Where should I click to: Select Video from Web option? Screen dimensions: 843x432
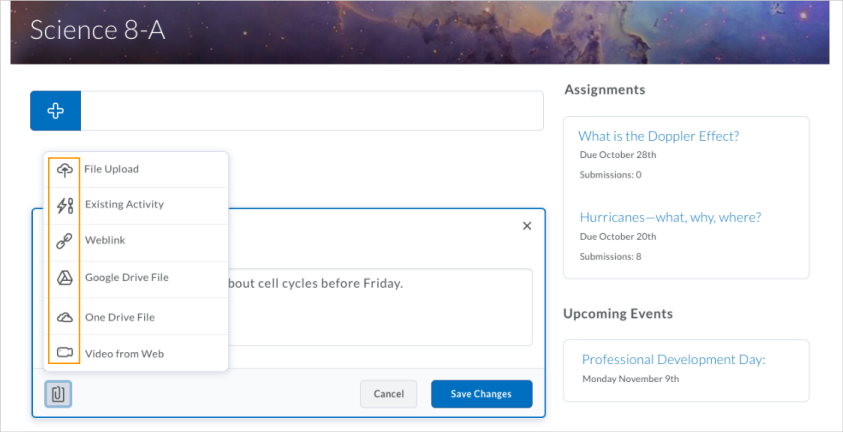136,353
